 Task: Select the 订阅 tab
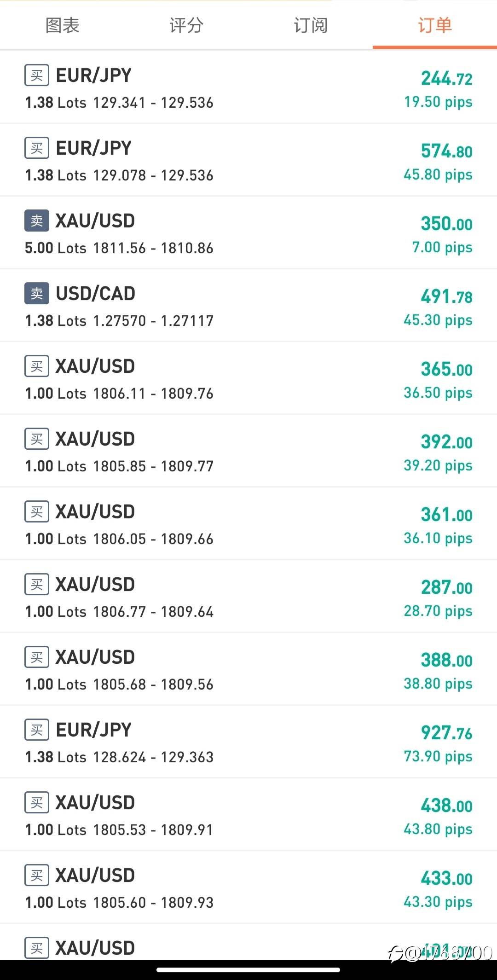point(311,25)
